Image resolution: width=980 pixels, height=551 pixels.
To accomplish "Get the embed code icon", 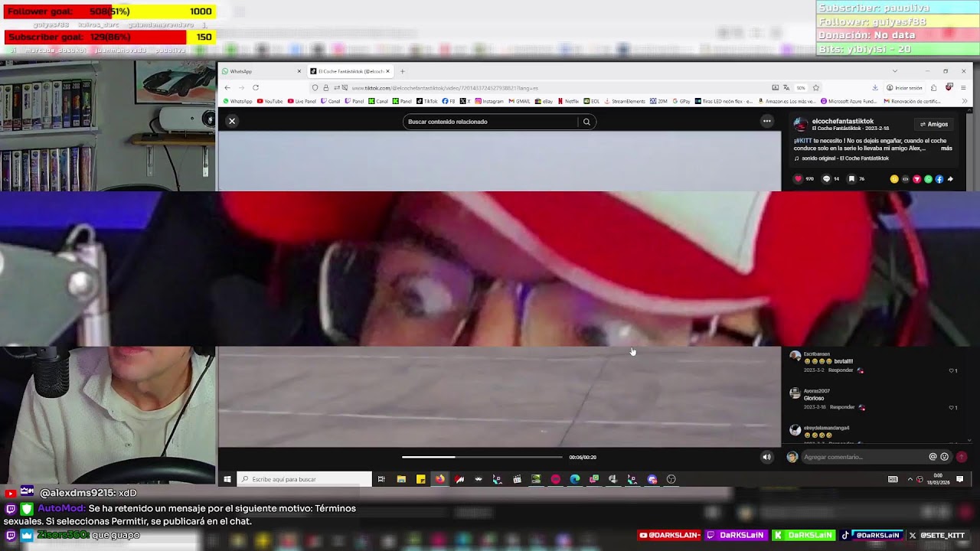I will click(906, 179).
